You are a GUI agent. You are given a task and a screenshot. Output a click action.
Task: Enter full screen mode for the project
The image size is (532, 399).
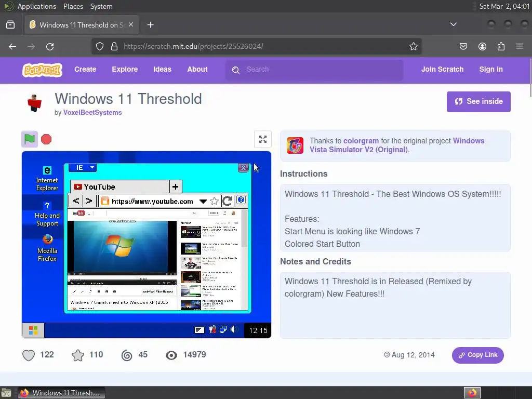(262, 139)
